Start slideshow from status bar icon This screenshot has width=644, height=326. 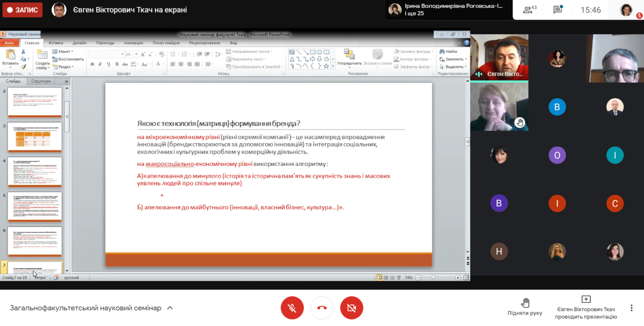pos(399,277)
